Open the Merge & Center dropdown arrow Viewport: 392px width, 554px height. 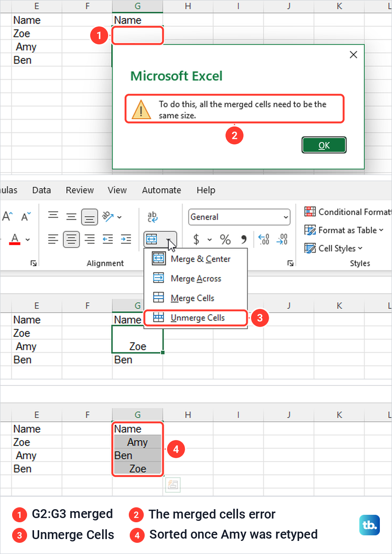pos(169,239)
